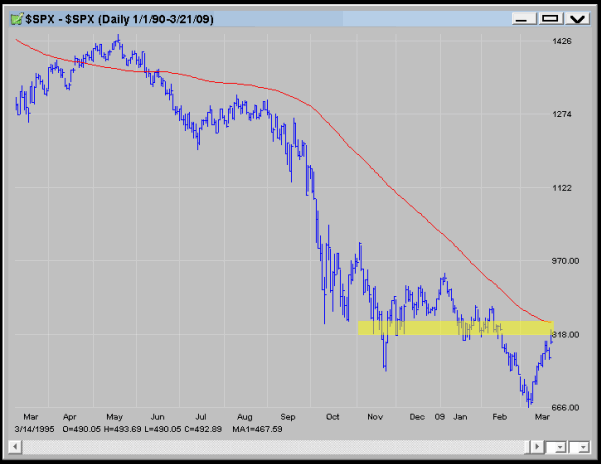This screenshot has width=601, height=464.
Task: Click the 1122 price axis label
Action: point(562,188)
